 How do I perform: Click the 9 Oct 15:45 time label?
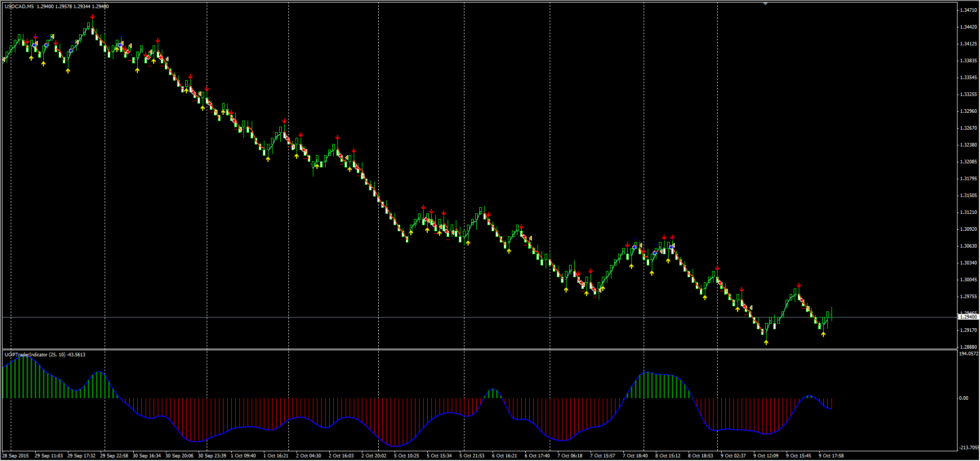pyautogui.click(x=799, y=456)
